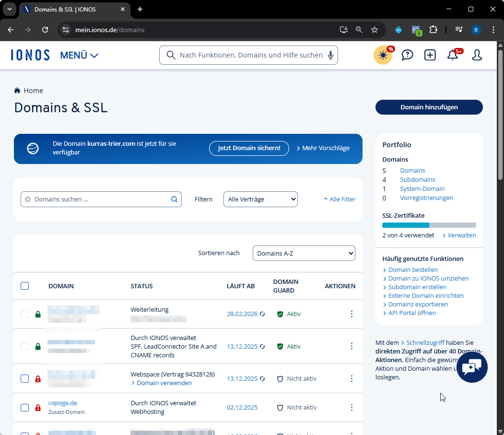Check the Weiterleitung domain row checkbox

tap(25, 314)
